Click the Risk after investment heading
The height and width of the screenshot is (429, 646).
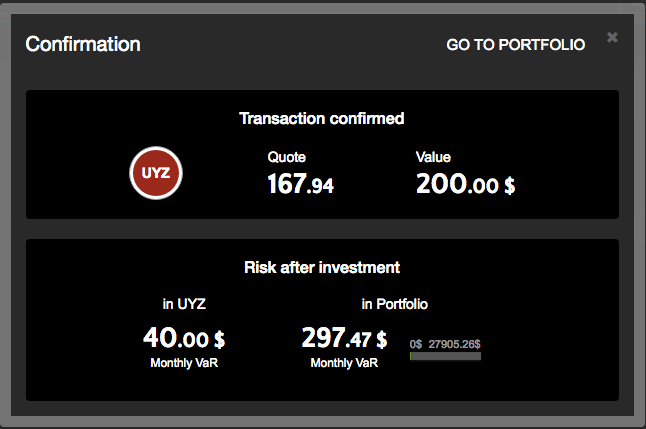click(x=322, y=267)
